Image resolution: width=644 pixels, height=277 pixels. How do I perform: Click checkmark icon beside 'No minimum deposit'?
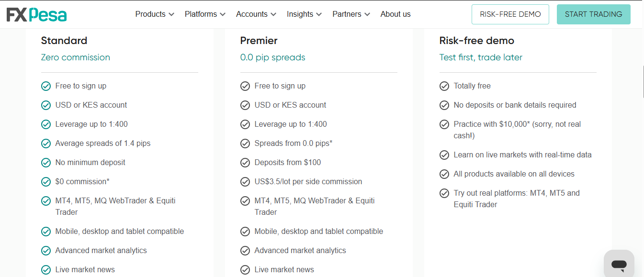46,163
